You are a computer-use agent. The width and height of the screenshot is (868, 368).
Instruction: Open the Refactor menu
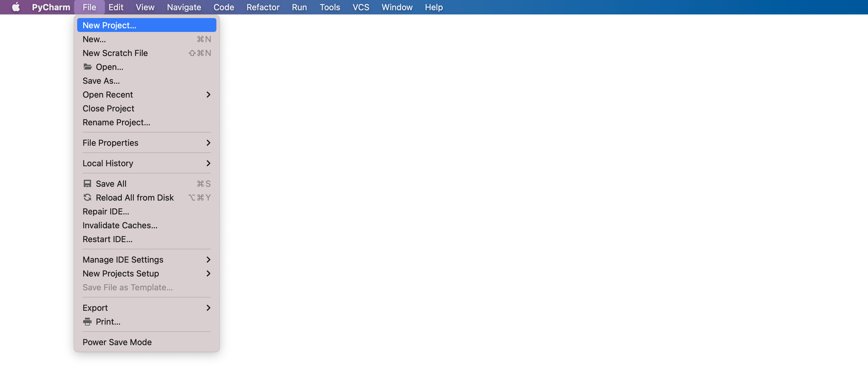pos(263,7)
